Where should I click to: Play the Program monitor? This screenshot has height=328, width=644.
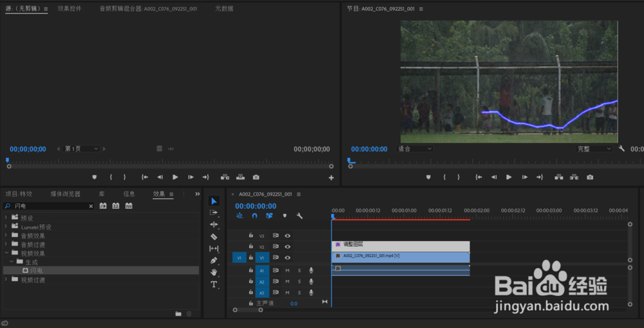pos(509,177)
